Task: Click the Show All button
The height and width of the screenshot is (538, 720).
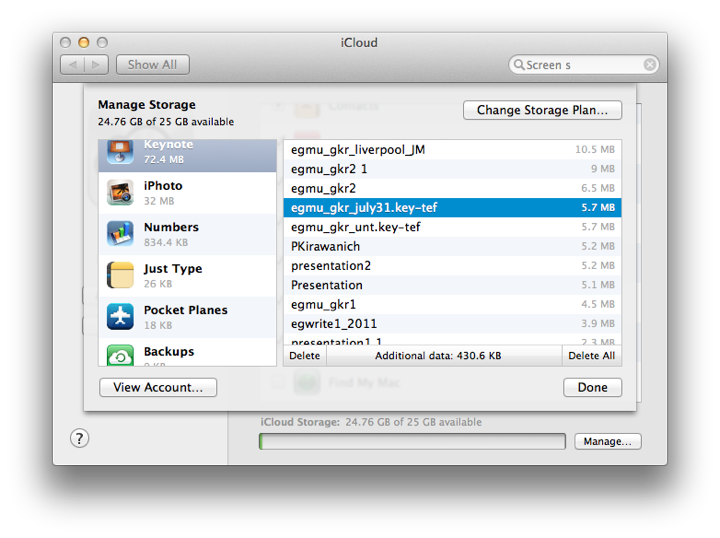Action: [152, 65]
